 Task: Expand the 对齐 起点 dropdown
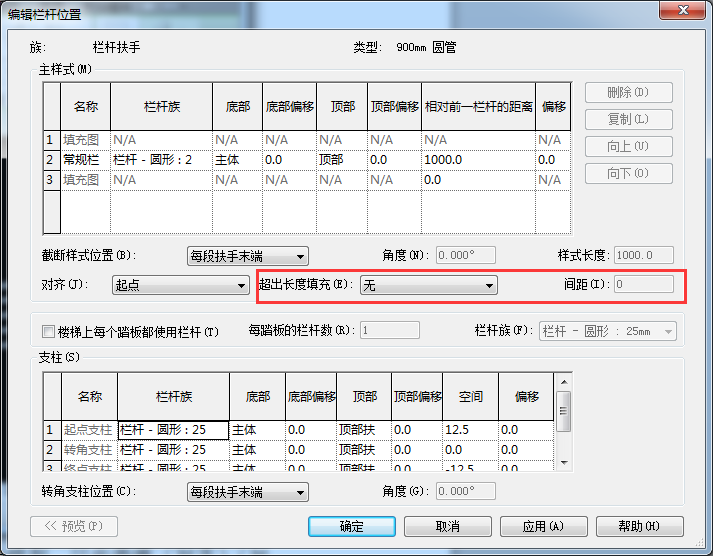(180, 286)
